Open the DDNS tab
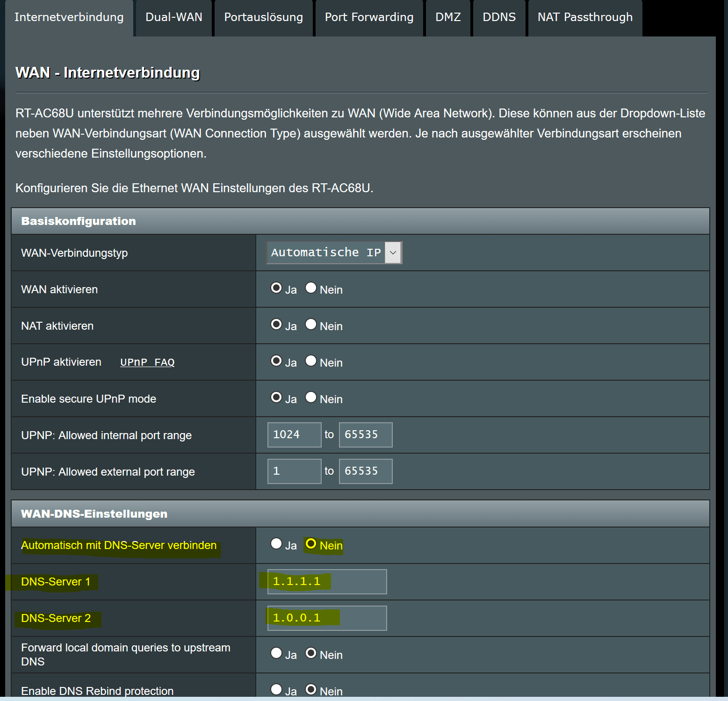The width and height of the screenshot is (728, 701). coord(499,18)
